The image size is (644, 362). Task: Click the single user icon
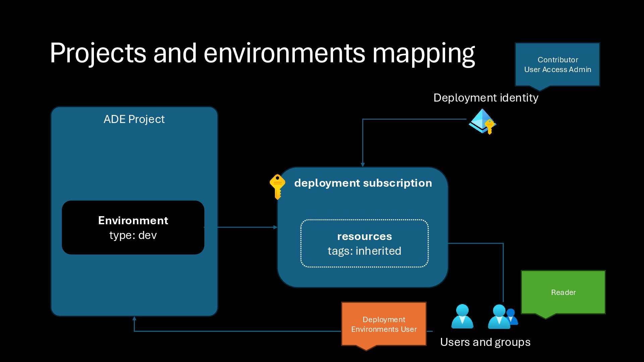[462, 316]
